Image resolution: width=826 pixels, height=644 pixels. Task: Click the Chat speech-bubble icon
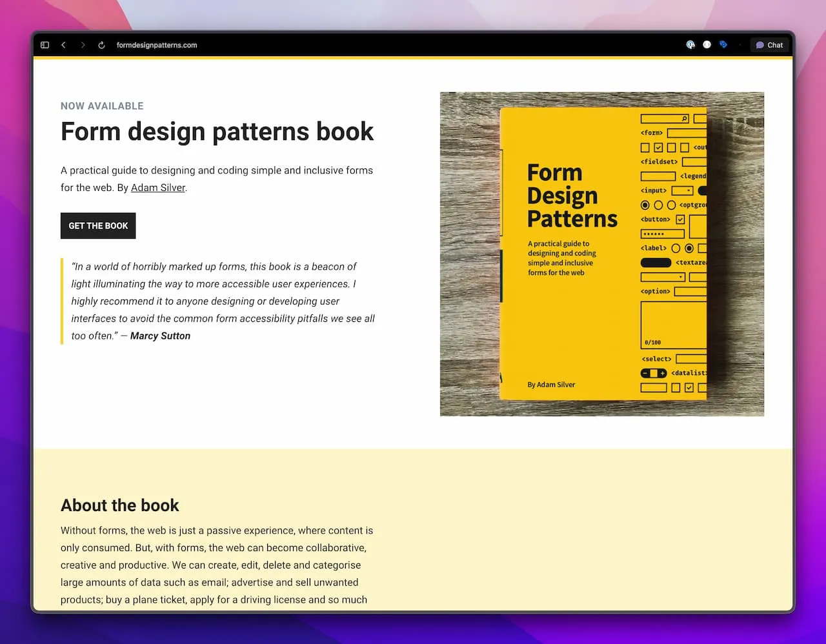pos(760,45)
